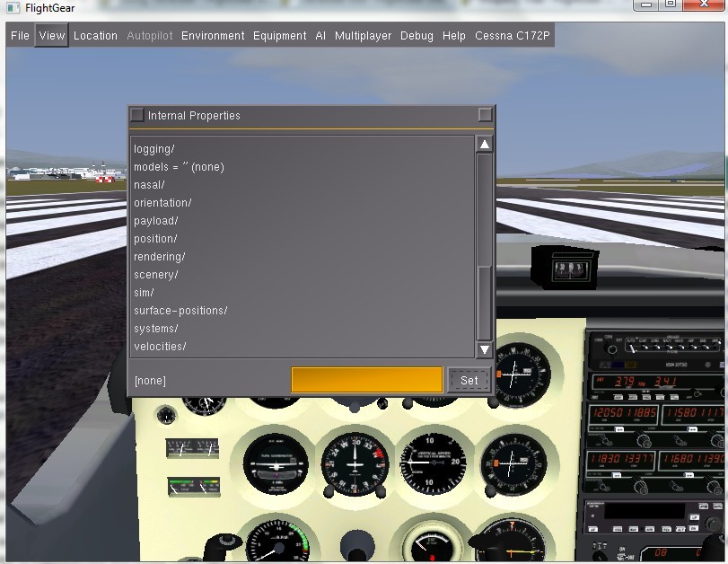Screen dimensions: 728x564
Task: Open the payload/ property folder
Action: [156, 221]
